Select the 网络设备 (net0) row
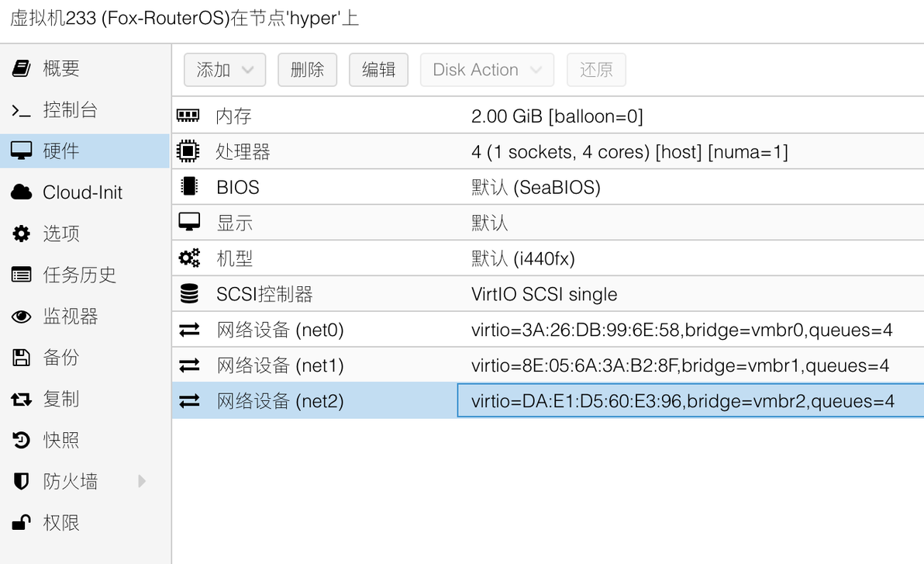 pyautogui.click(x=279, y=330)
